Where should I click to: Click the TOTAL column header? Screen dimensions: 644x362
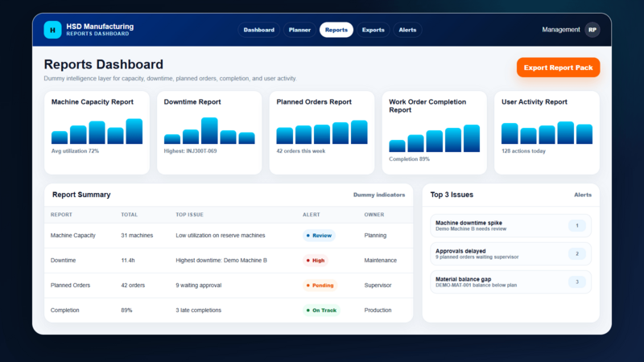pos(130,215)
